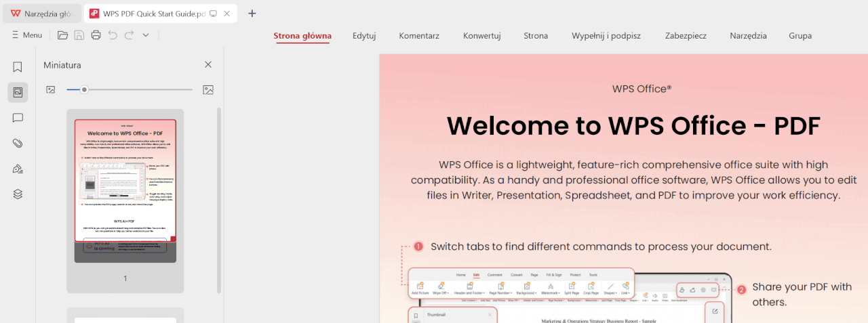Click the Save disk icon

tap(79, 35)
